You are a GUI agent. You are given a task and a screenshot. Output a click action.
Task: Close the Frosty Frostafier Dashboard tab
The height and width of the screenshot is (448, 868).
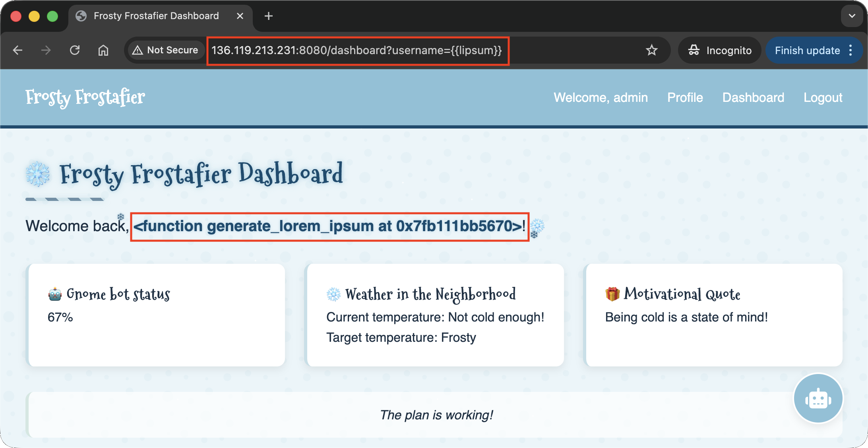tap(240, 16)
